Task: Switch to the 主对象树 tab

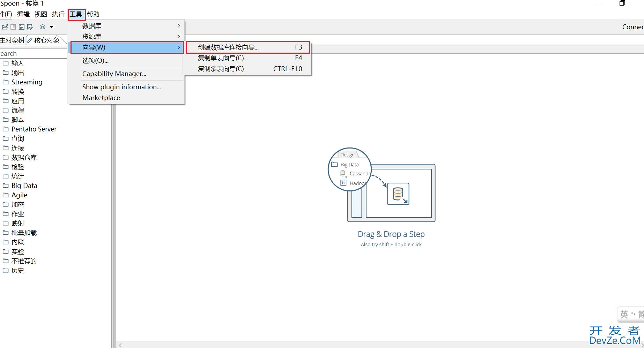Action: pos(12,40)
